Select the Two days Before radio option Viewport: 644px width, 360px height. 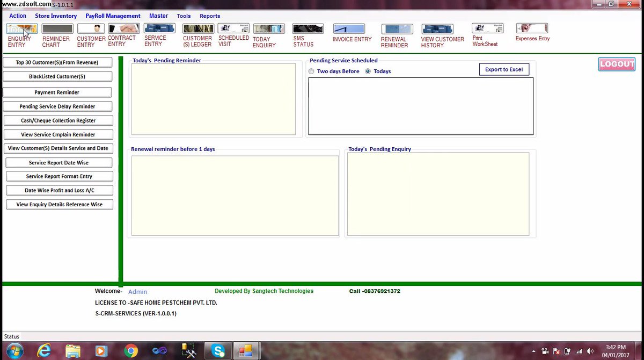311,71
